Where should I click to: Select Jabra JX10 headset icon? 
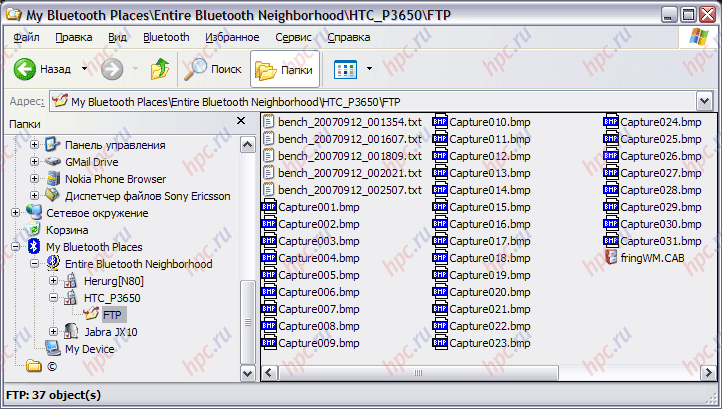point(71,332)
